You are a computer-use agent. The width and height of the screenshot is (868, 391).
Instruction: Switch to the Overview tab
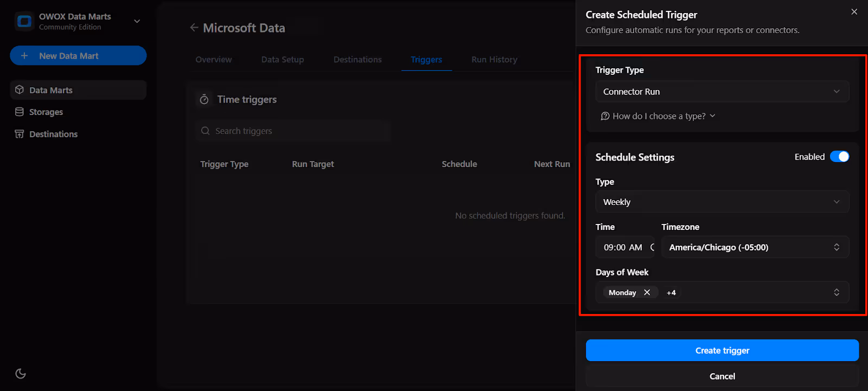click(214, 60)
